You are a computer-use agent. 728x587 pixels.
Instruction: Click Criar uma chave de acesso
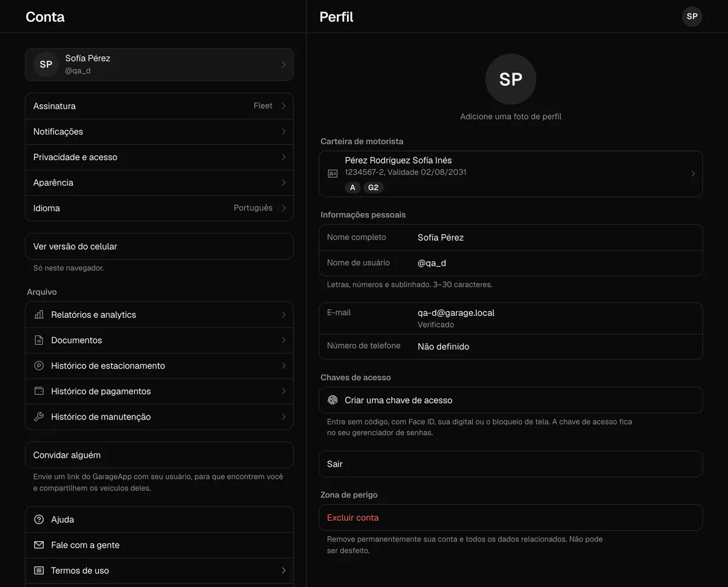coord(511,400)
